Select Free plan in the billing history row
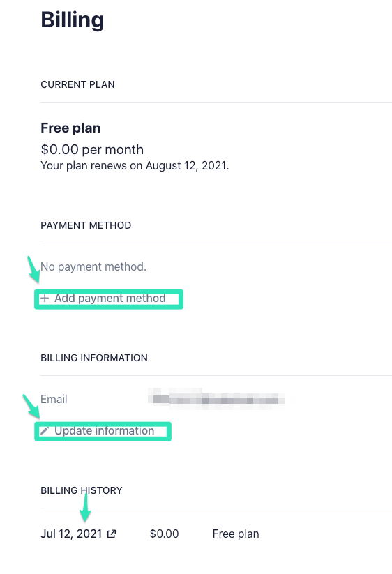This screenshot has height=574, width=392. 236,534
